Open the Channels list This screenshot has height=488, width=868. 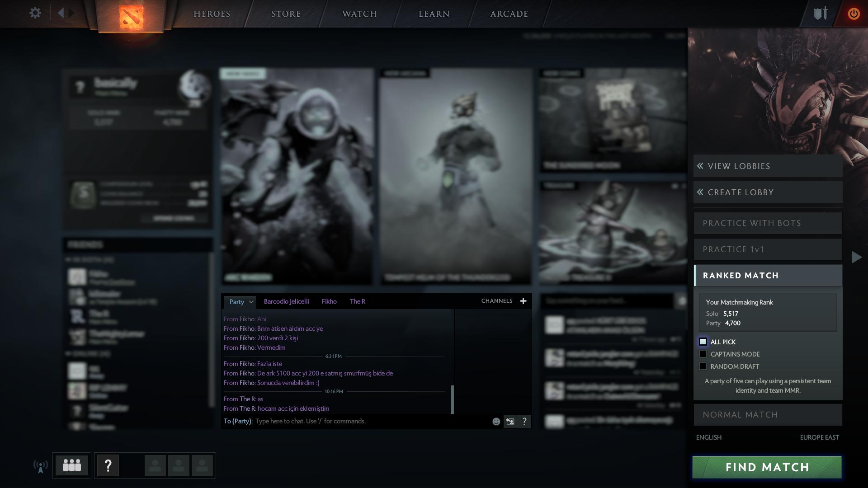[x=497, y=301]
